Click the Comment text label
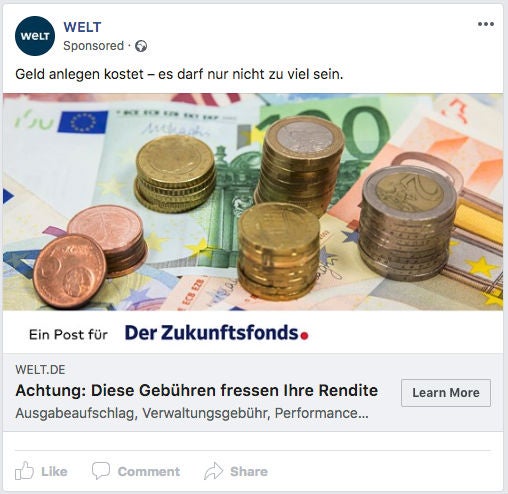The image size is (508, 494). tap(149, 472)
